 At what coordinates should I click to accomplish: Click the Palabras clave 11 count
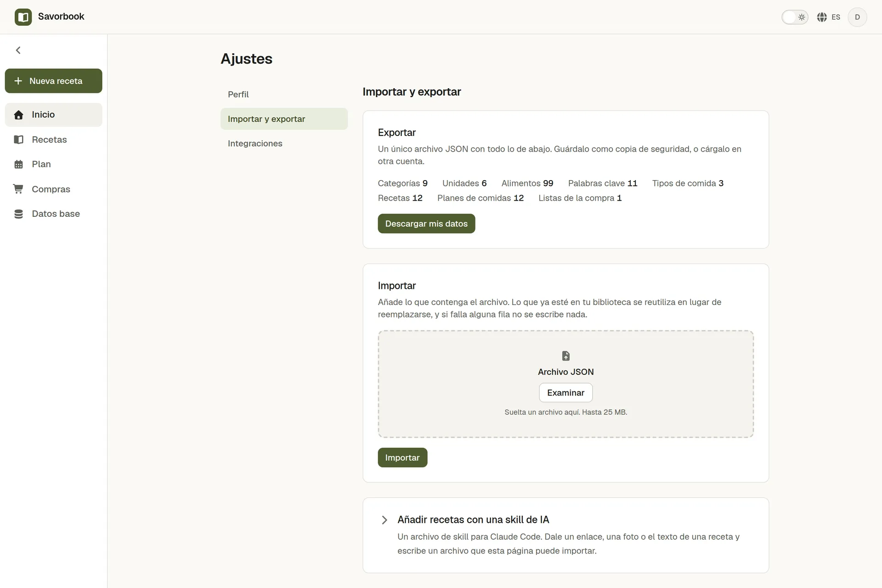[x=603, y=183]
